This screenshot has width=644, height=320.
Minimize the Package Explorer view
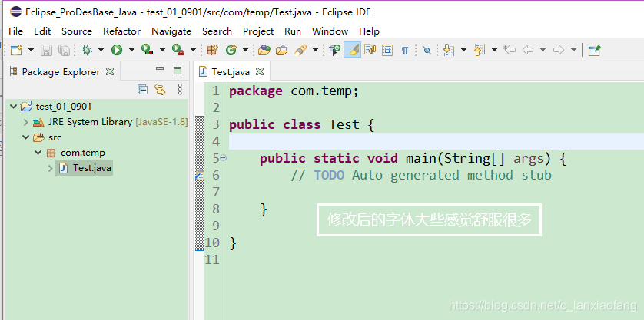pos(160,69)
